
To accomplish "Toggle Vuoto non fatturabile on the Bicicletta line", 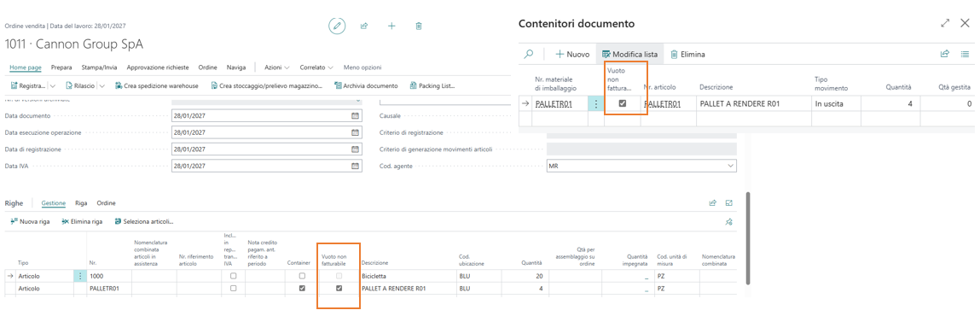I will point(339,276).
